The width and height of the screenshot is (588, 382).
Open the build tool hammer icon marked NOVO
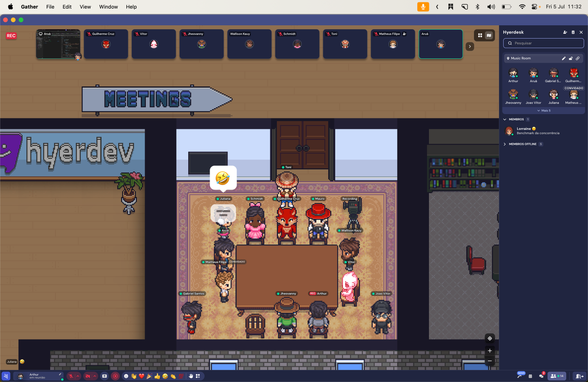click(x=520, y=376)
